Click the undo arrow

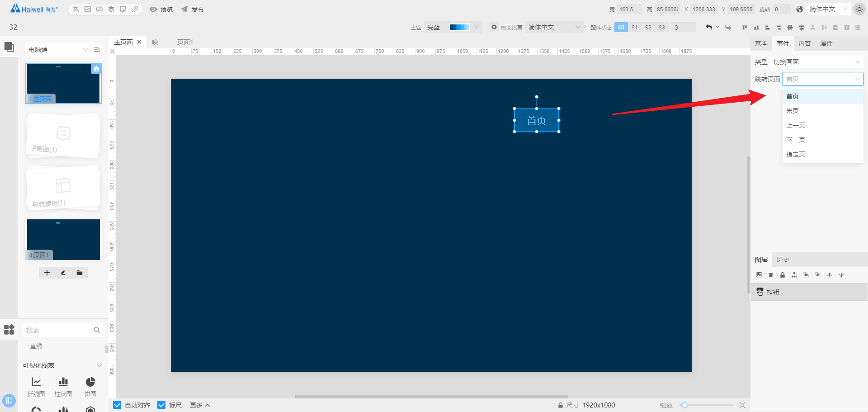coord(709,28)
